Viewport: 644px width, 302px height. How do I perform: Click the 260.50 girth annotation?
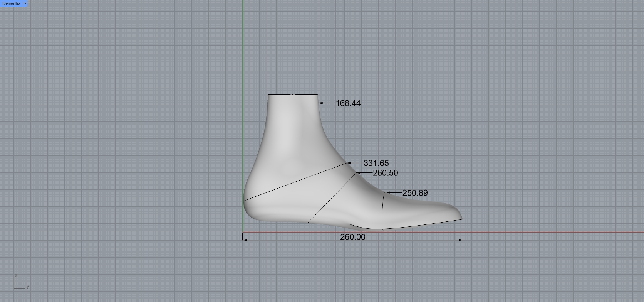pos(385,173)
